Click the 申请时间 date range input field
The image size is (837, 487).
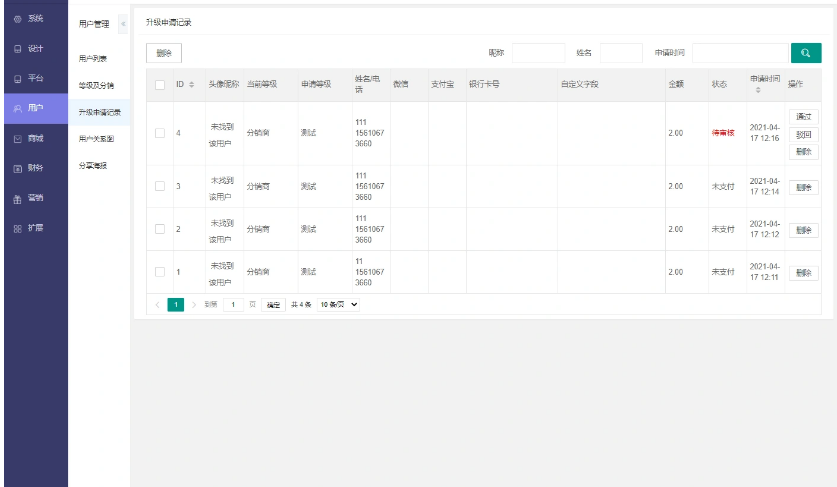739,53
